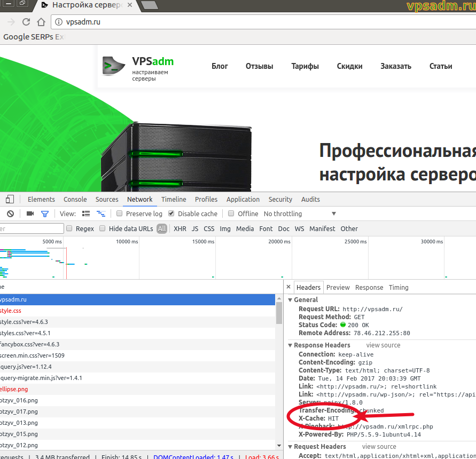
Task: Open the Elements panel tab
Action: click(x=41, y=199)
